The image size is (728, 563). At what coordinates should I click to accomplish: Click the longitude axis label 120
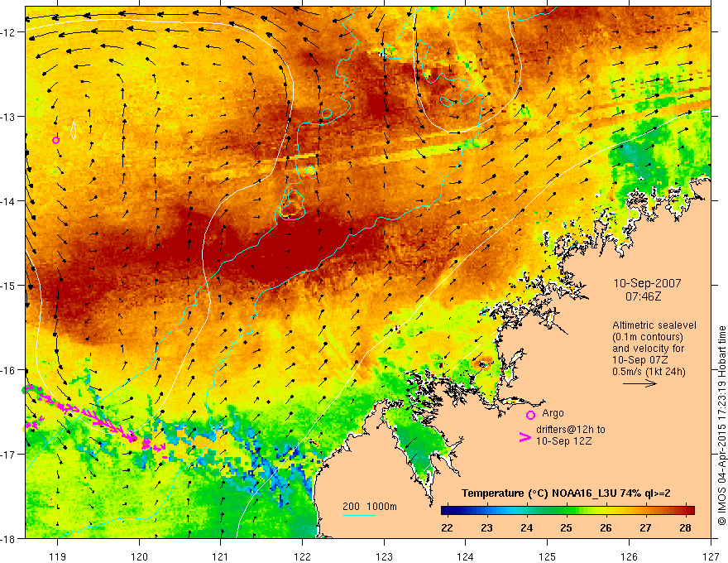click(139, 556)
